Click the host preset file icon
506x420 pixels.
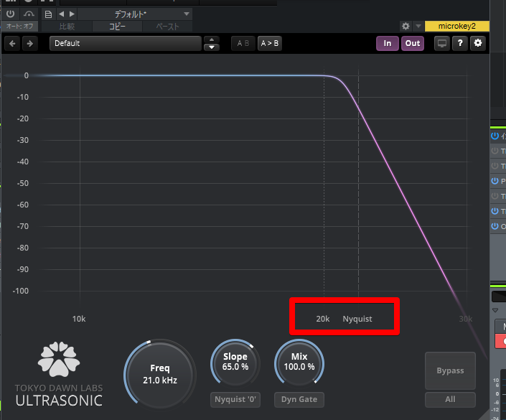[x=48, y=14]
